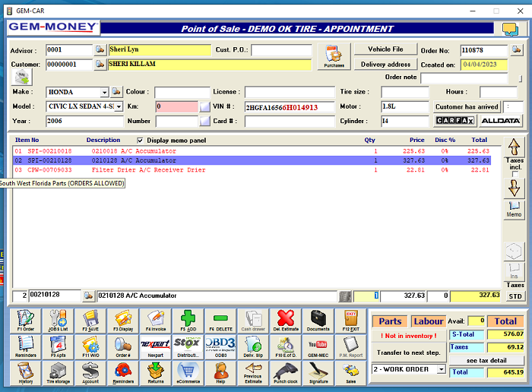Open Returns box icon

[155, 373]
